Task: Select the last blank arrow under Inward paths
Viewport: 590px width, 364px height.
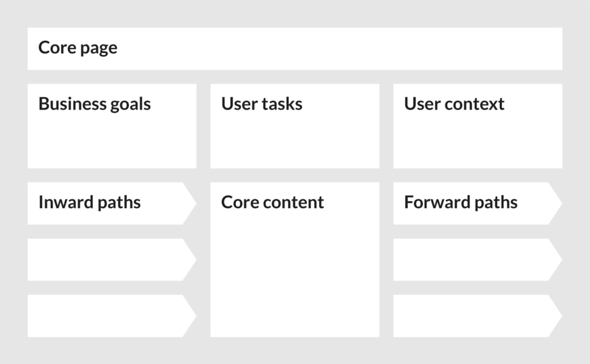Action: point(112,316)
